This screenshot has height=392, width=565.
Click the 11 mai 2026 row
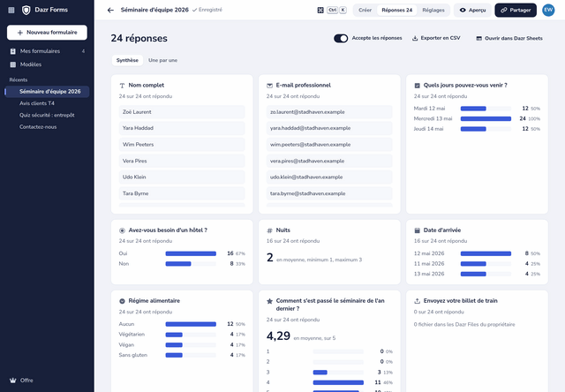click(477, 264)
